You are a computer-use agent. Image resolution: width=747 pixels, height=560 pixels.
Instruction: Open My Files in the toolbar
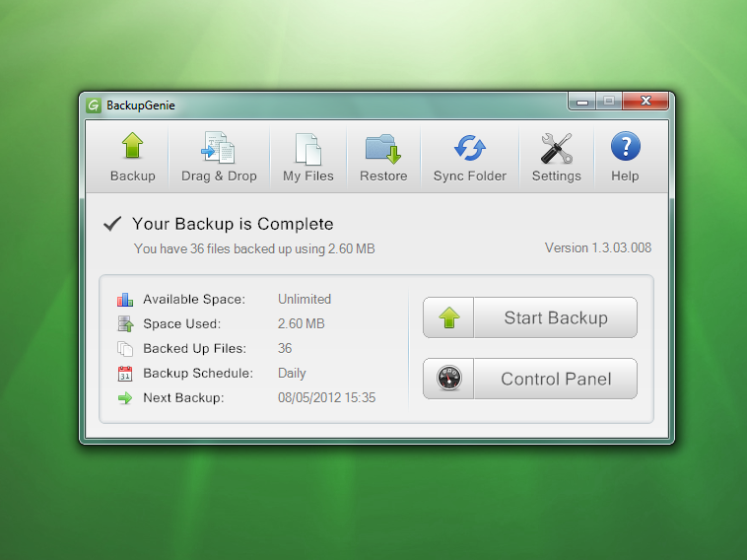click(x=307, y=157)
